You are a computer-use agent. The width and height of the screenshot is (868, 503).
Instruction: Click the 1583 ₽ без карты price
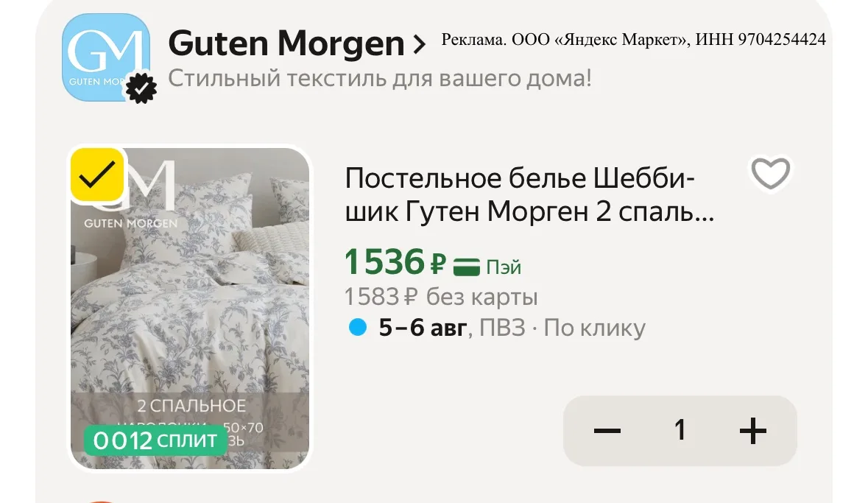[x=441, y=297]
